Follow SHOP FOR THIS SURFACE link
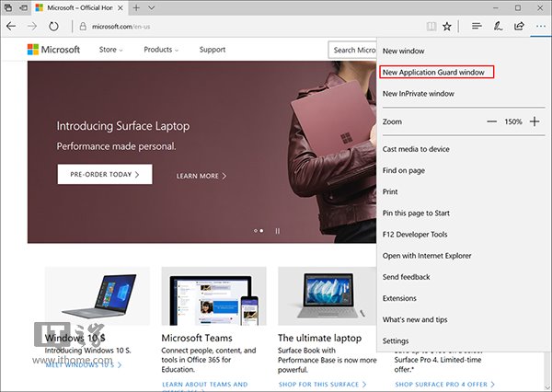 pos(323,385)
